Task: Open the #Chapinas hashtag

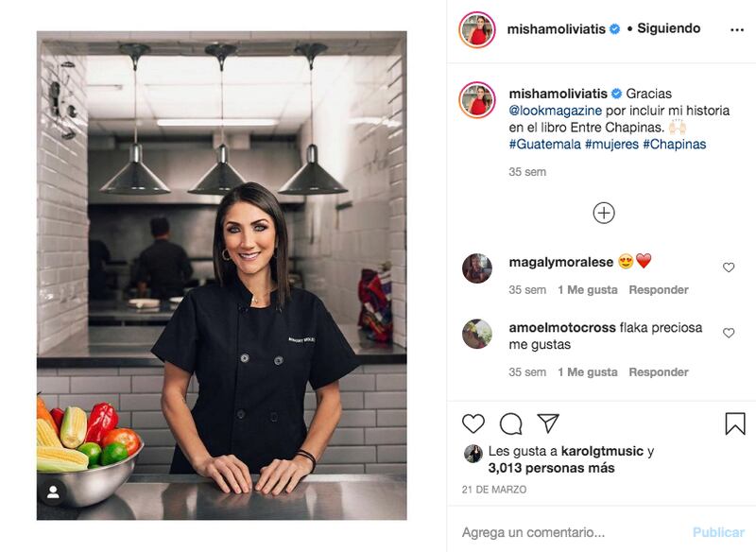Action: click(675, 145)
